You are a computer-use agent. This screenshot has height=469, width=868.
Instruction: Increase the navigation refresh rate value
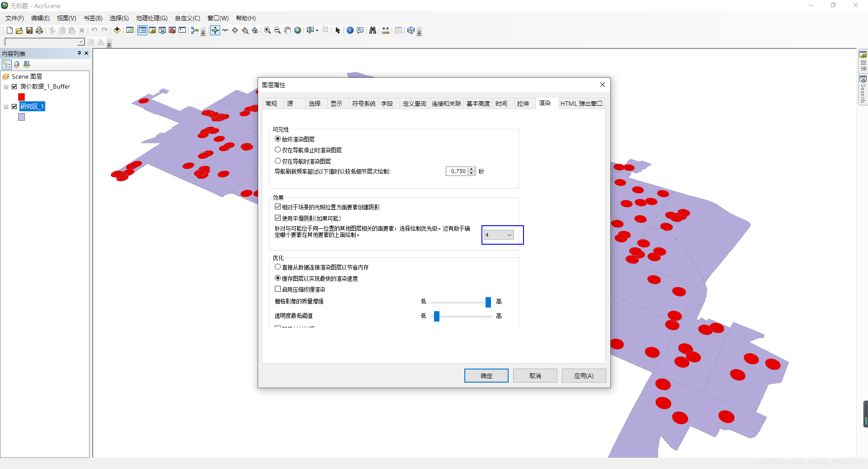tap(472, 169)
